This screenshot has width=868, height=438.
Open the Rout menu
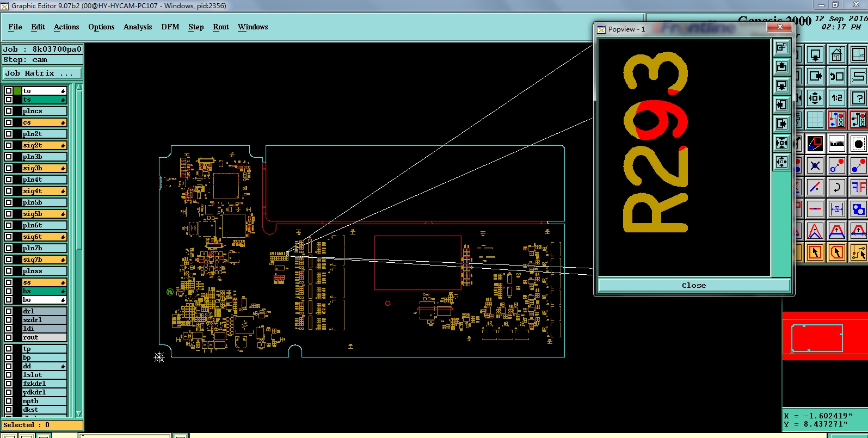221,27
